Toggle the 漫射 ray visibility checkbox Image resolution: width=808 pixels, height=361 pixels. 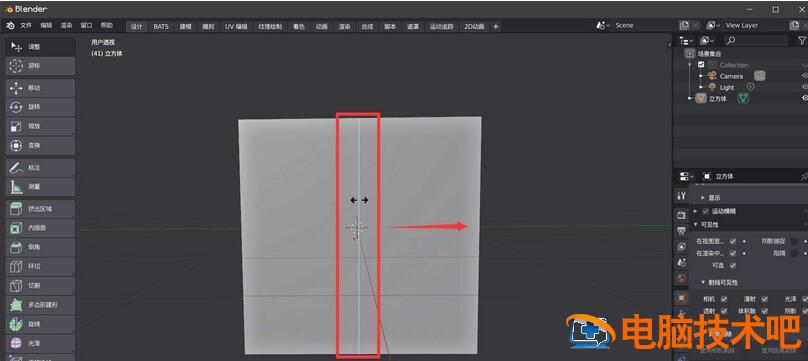pyautogui.click(x=765, y=299)
